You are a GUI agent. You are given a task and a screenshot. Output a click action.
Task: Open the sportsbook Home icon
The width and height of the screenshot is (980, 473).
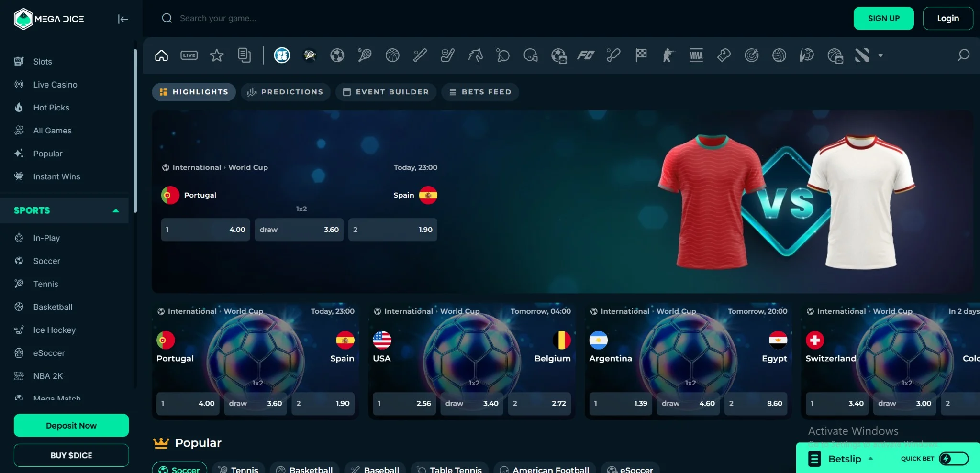(162, 55)
